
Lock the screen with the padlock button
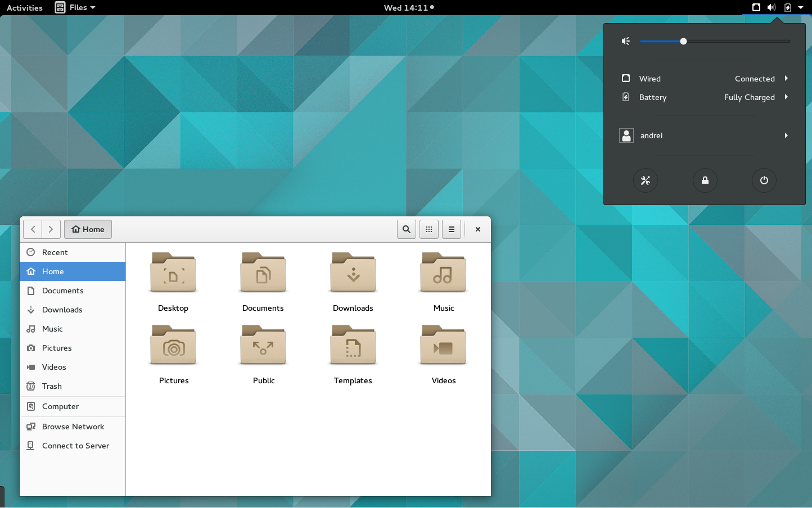(705, 180)
